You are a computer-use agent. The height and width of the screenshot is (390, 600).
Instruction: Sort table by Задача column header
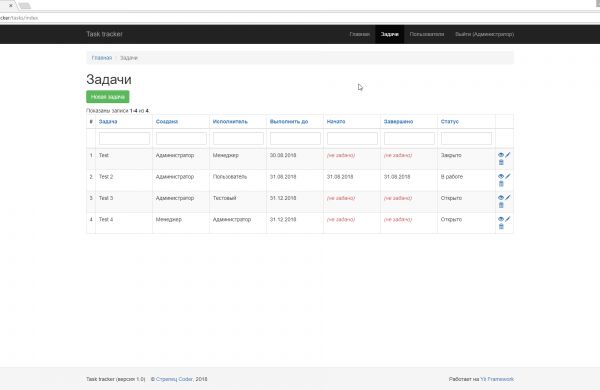108,122
